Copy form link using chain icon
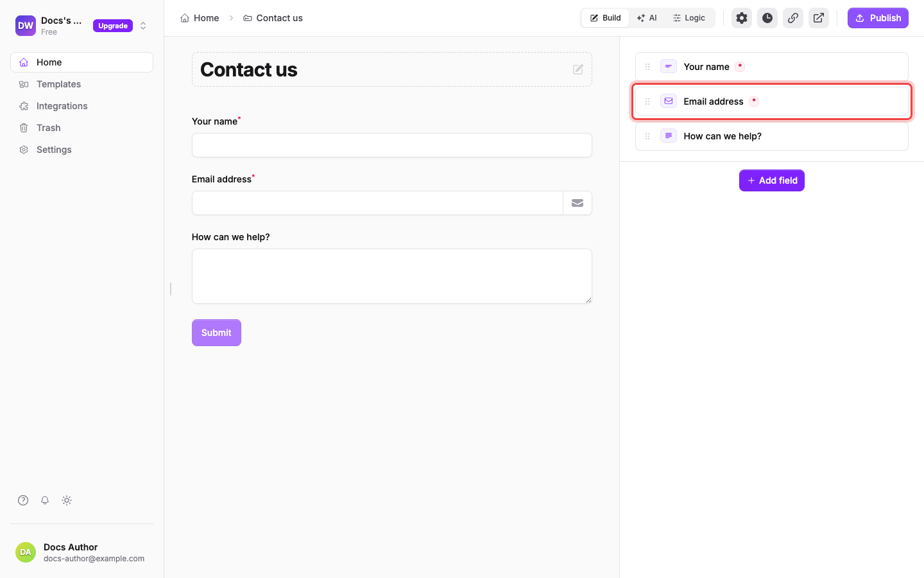This screenshot has width=924, height=578. coord(793,18)
